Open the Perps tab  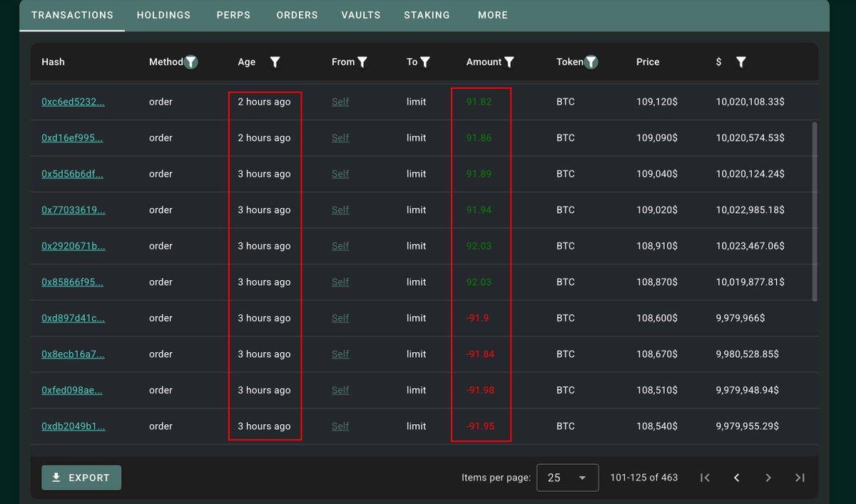click(x=233, y=15)
